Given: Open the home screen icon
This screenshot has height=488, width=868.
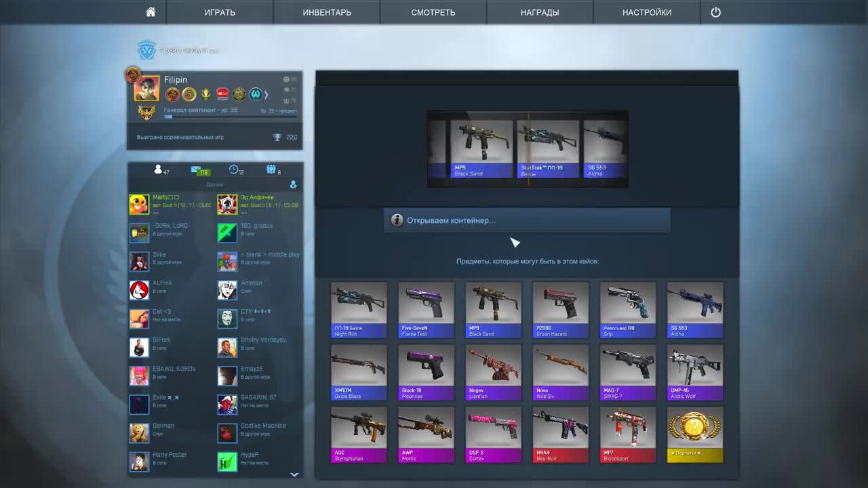Looking at the screenshot, I should [151, 12].
